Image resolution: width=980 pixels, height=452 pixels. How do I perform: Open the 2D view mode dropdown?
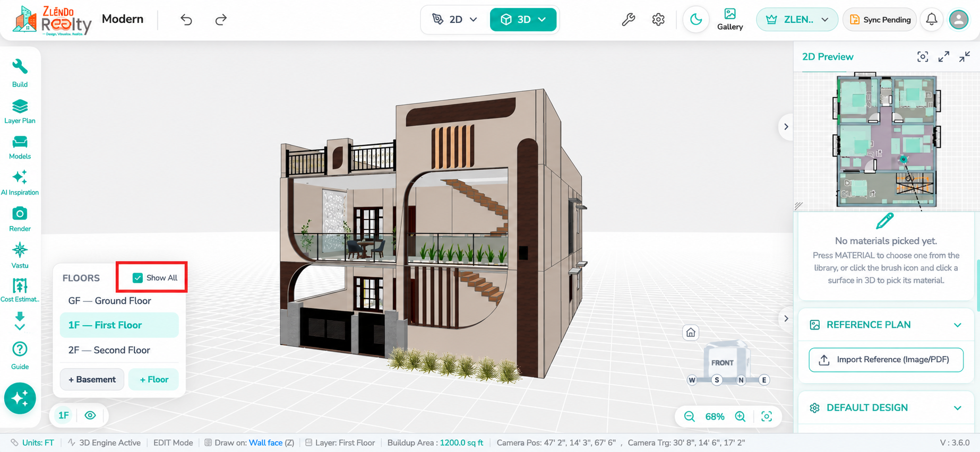[x=455, y=20]
